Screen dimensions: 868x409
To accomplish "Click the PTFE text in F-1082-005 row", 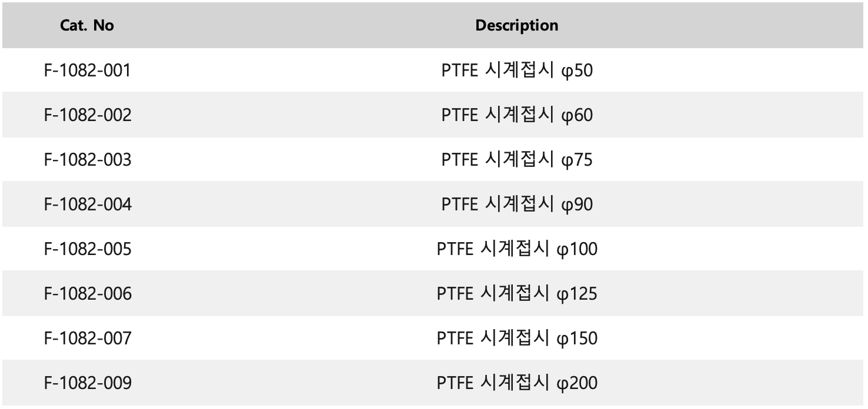I will pyautogui.click(x=455, y=249).
